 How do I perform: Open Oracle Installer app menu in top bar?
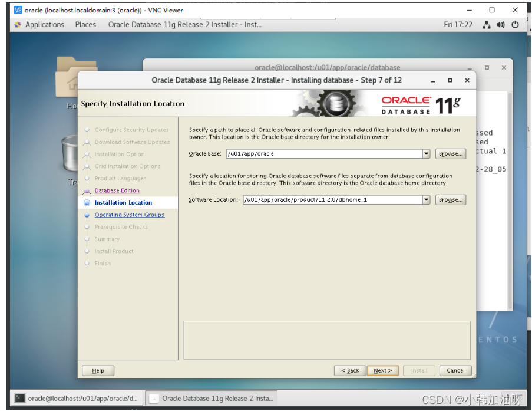tap(185, 24)
